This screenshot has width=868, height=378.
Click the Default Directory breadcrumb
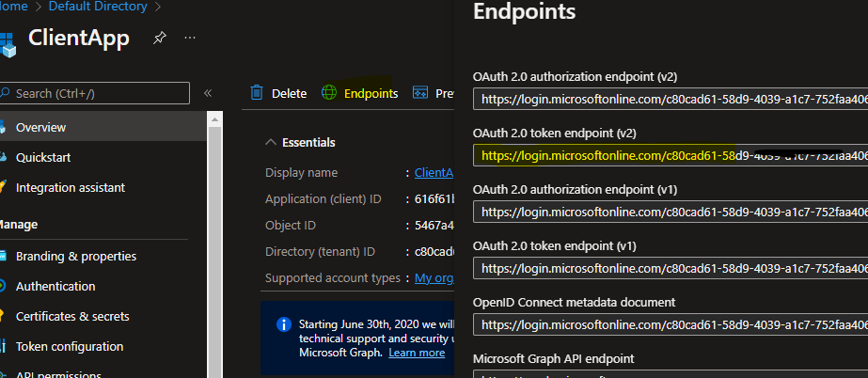point(96,7)
